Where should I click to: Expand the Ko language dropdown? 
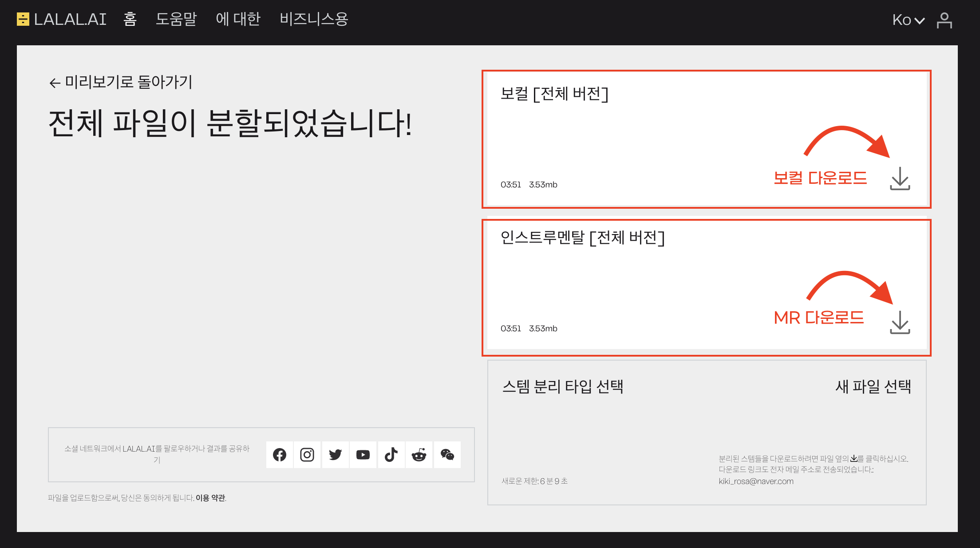pyautogui.click(x=908, y=20)
